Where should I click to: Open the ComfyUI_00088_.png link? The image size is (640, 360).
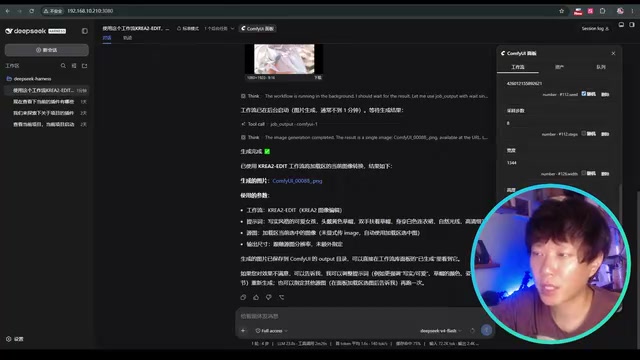click(x=297, y=181)
